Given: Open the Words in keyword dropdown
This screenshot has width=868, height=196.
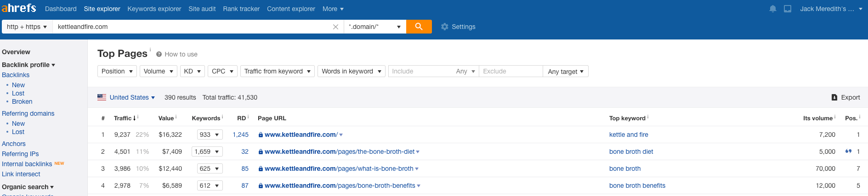Looking at the screenshot, I should point(352,71).
